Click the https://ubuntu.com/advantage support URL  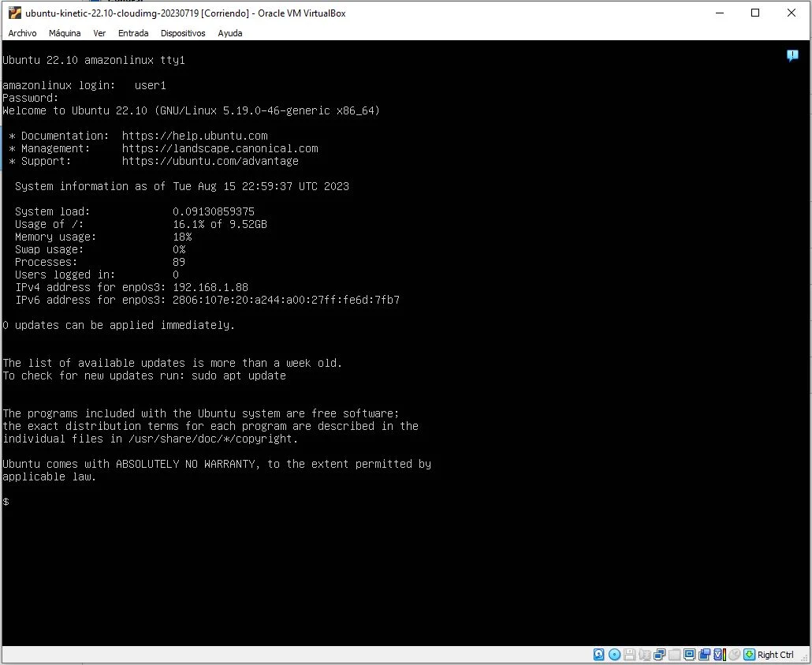tap(210, 161)
